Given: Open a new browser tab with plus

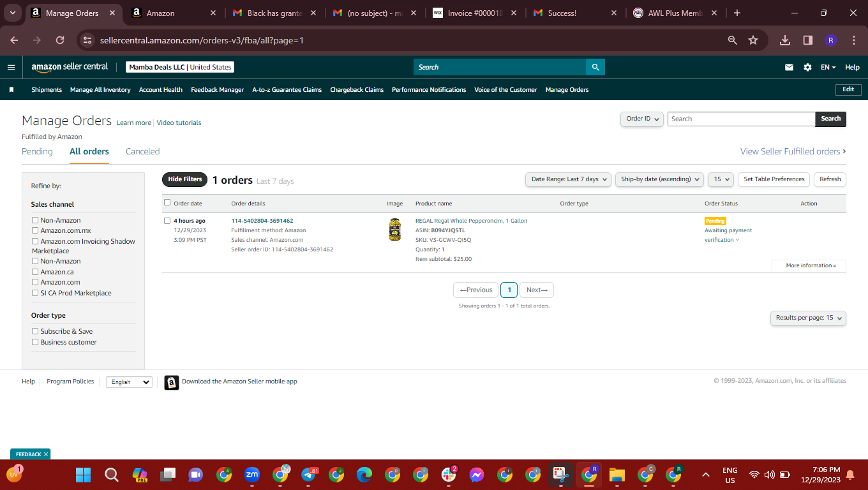Looking at the screenshot, I should point(737,13).
